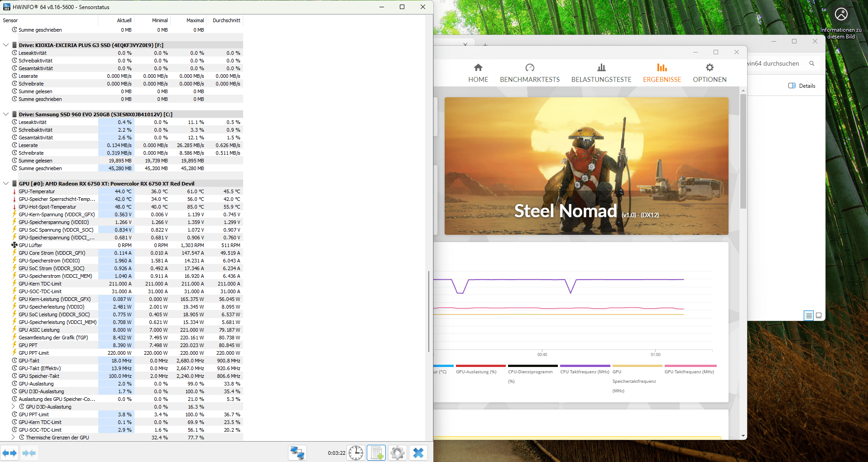
Task: Click the chip icon of the GPU Radeon group
Action: tap(14, 184)
